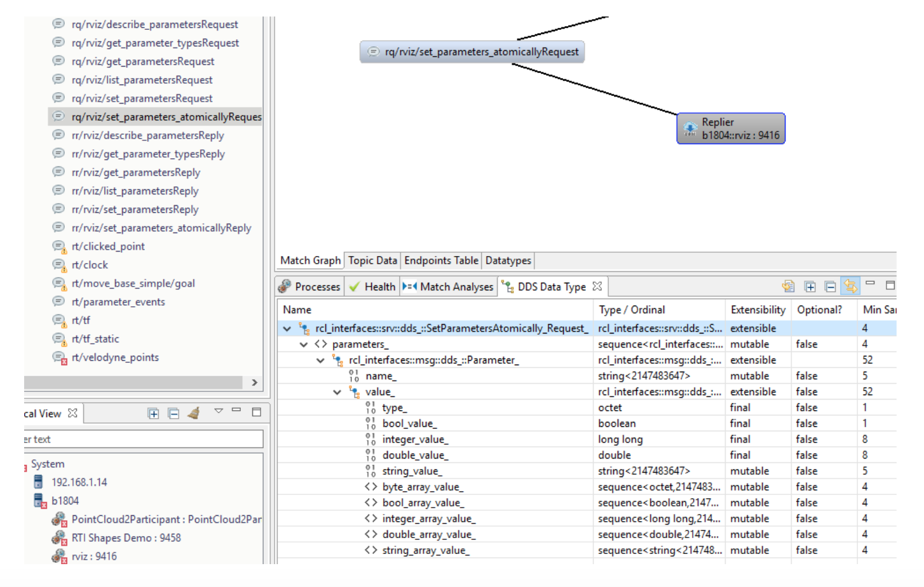Switch to the Topic Data tab

[372, 260]
